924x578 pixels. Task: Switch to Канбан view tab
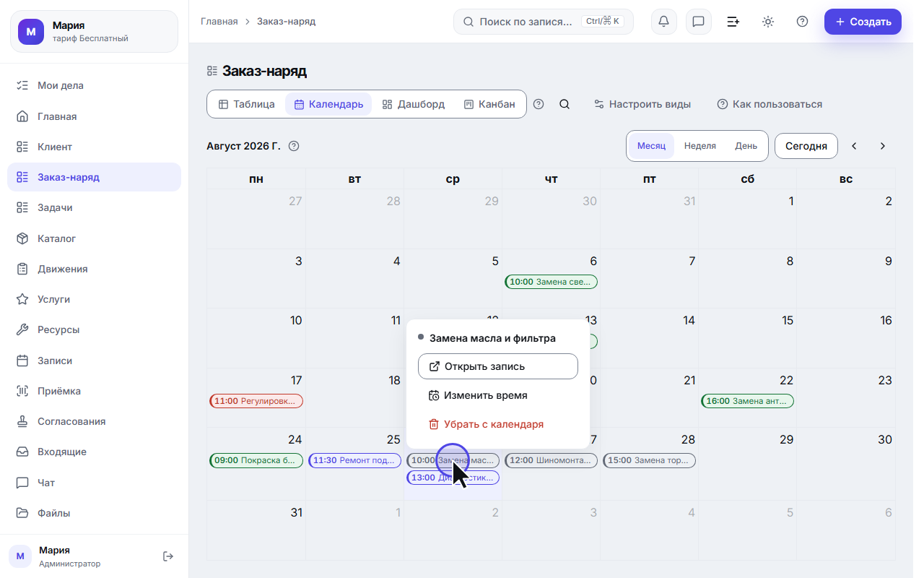(489, 104)
